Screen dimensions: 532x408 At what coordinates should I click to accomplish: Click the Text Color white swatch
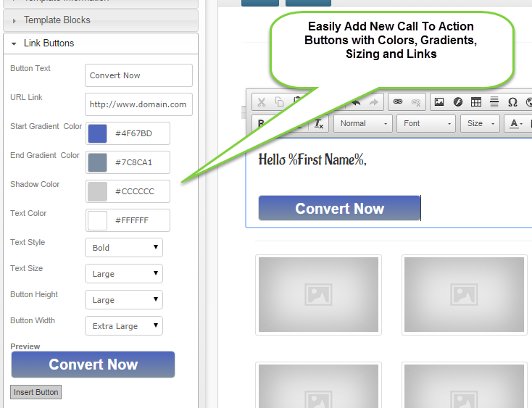pos(97,220)
